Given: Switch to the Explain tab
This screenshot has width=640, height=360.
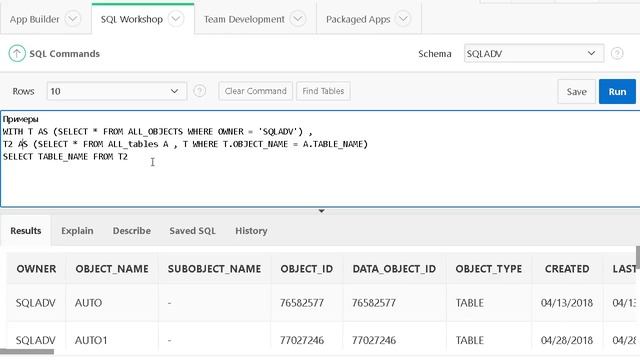Looking at the screenshot, I should click(x=77, y=231).
